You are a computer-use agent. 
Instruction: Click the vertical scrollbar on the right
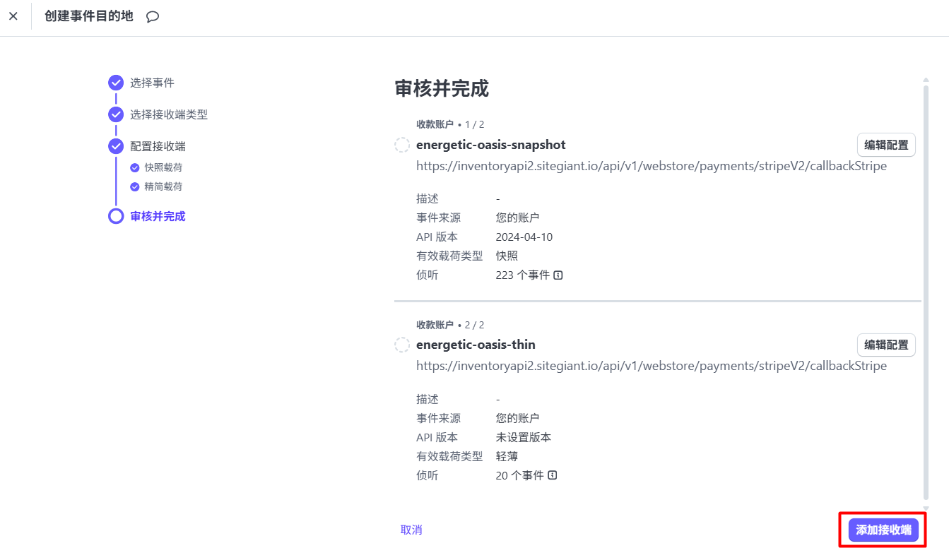(x=926, y=282)
